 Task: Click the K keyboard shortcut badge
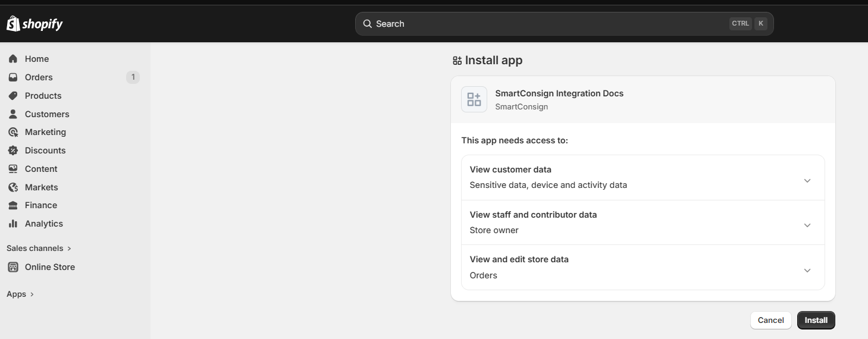click(761, 24)
